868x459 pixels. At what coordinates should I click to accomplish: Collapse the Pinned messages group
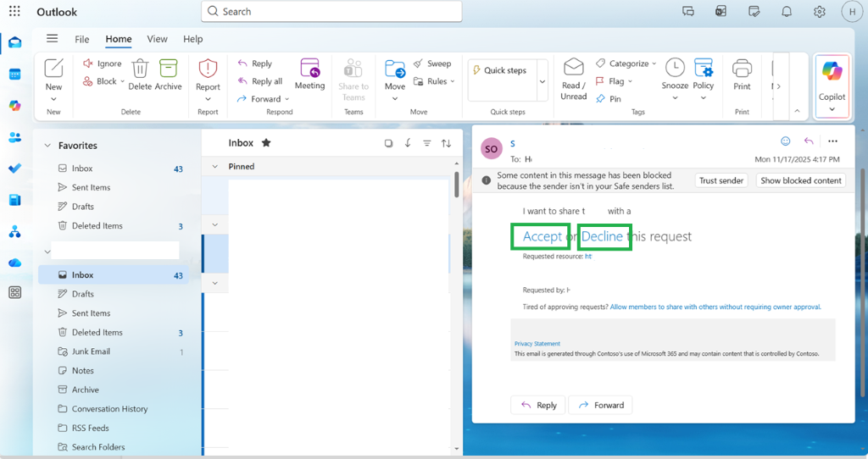click(214, 167)
